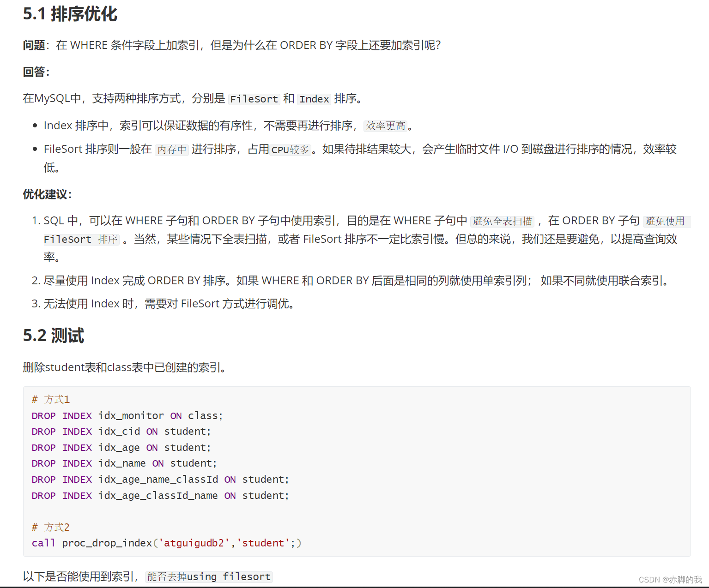Select the CPU较多 highlighted tag
Viewport: 709px width, 588px height.
pyautogui.click(x=290, y=150)
